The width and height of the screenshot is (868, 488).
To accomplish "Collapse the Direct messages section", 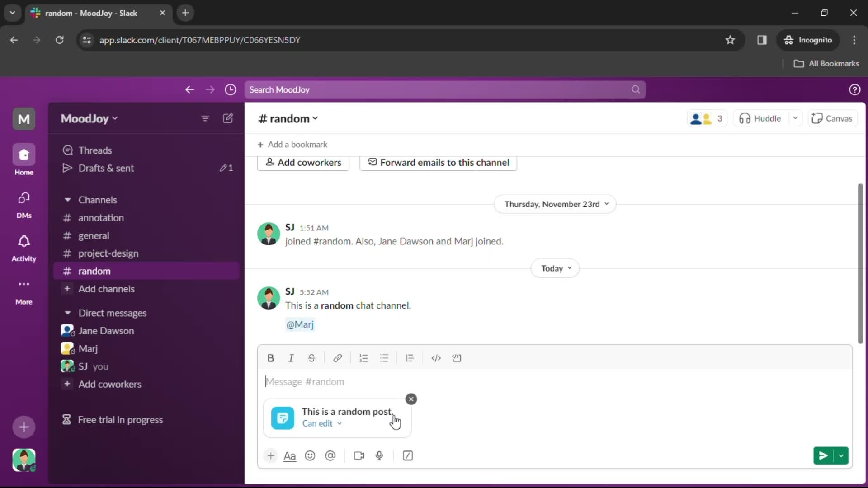I will click(67, 313).
